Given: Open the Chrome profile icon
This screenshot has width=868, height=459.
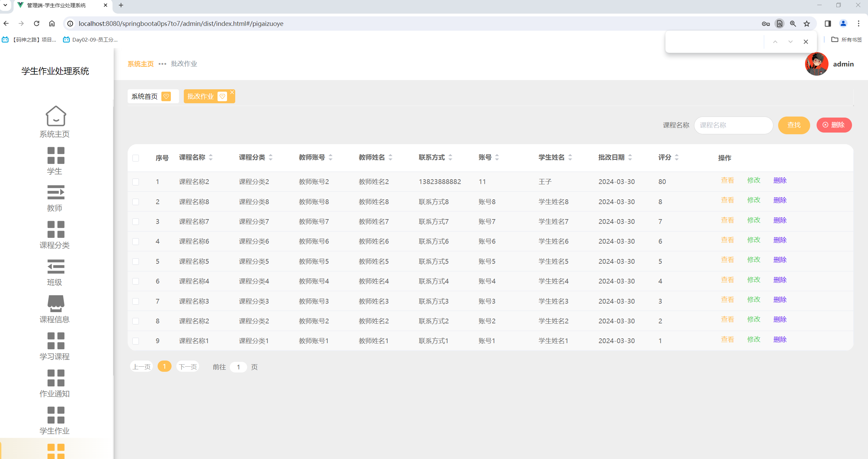Looking at the screenshot, I should coord(843,24).
